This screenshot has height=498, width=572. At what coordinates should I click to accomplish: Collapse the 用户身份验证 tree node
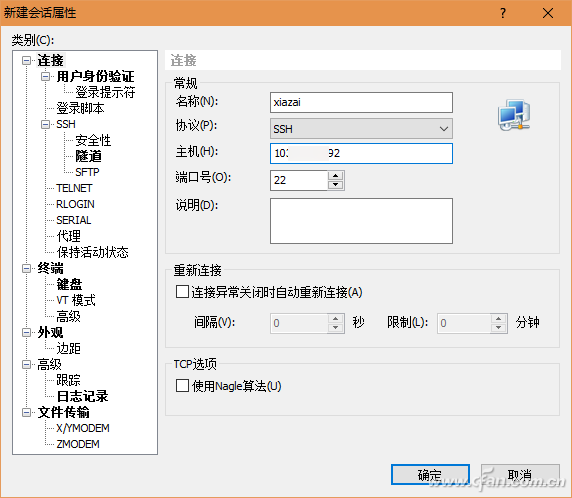tap(46, 76)
